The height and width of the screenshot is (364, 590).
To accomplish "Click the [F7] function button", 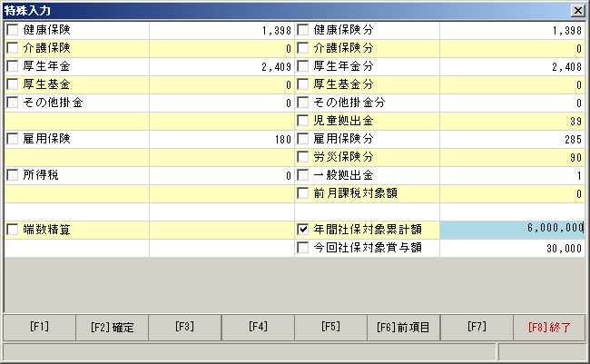I will [x=477, y=328].
